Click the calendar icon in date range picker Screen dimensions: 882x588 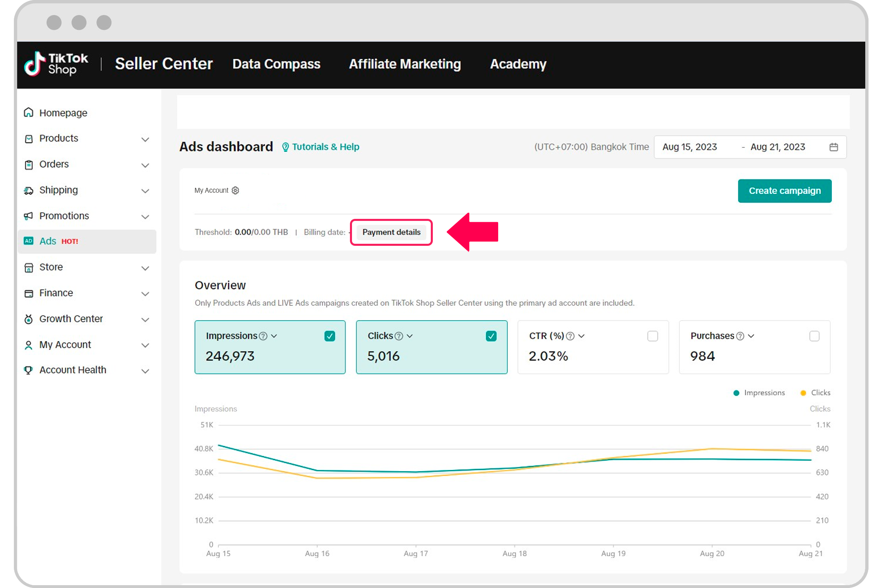[x=834, y=147]
